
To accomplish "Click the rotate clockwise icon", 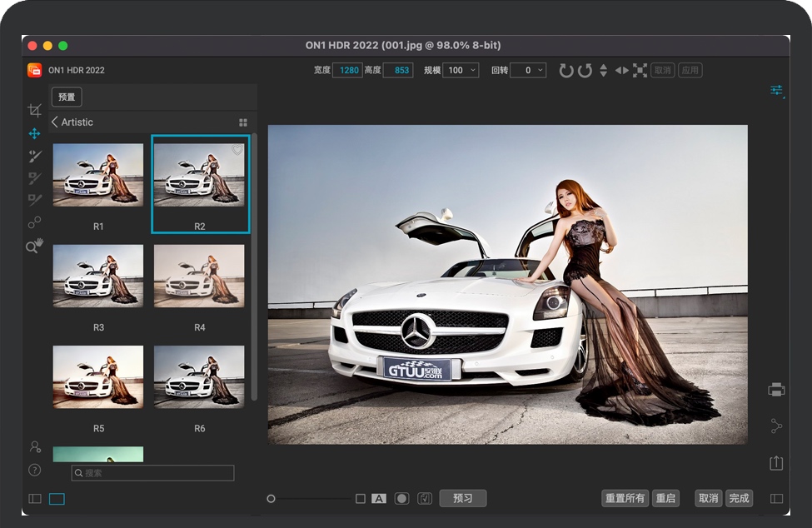I will coord(566,71).
